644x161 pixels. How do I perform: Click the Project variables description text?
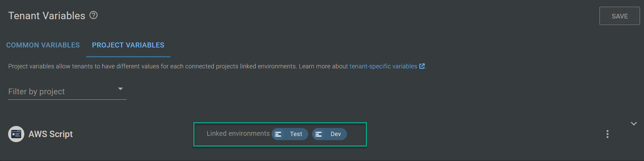[x=152, y=66]
